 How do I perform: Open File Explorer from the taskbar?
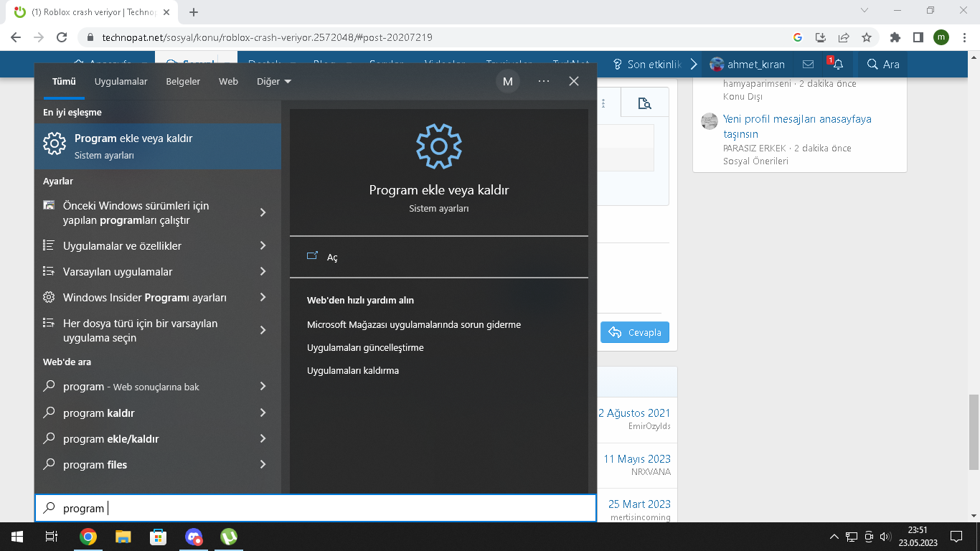[123, 537]
